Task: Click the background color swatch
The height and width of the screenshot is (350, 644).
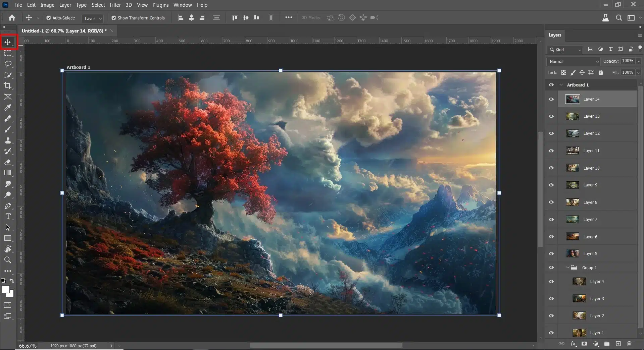Action: 11,294
